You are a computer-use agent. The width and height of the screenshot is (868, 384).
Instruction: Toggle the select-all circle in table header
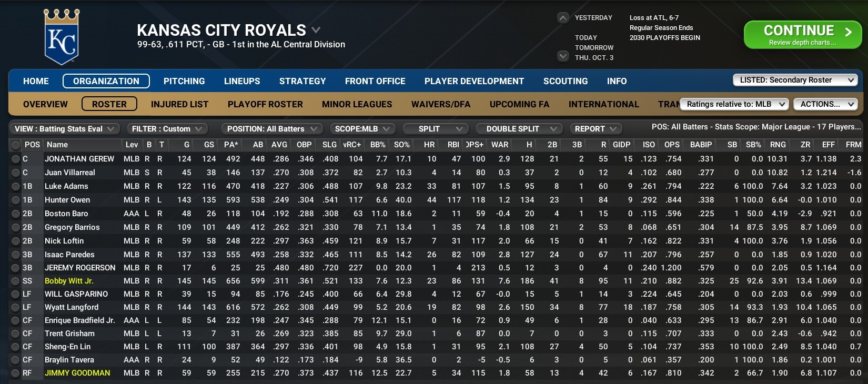[16, 145]
